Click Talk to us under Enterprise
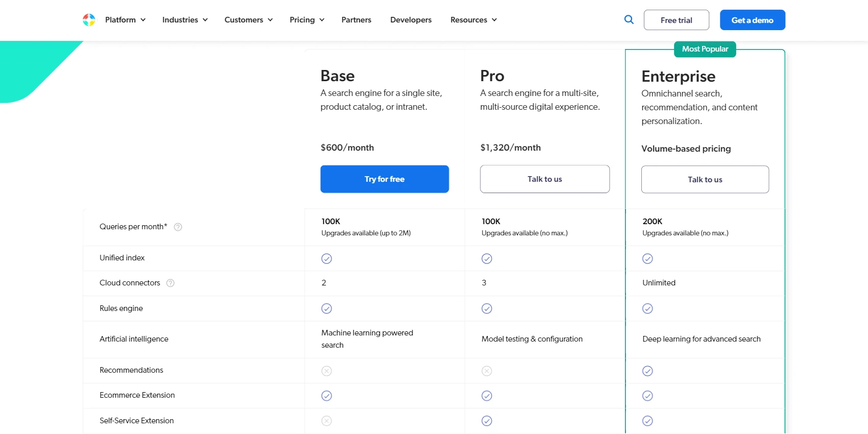This screenshot has height=434, width=868. click(705, 180)
